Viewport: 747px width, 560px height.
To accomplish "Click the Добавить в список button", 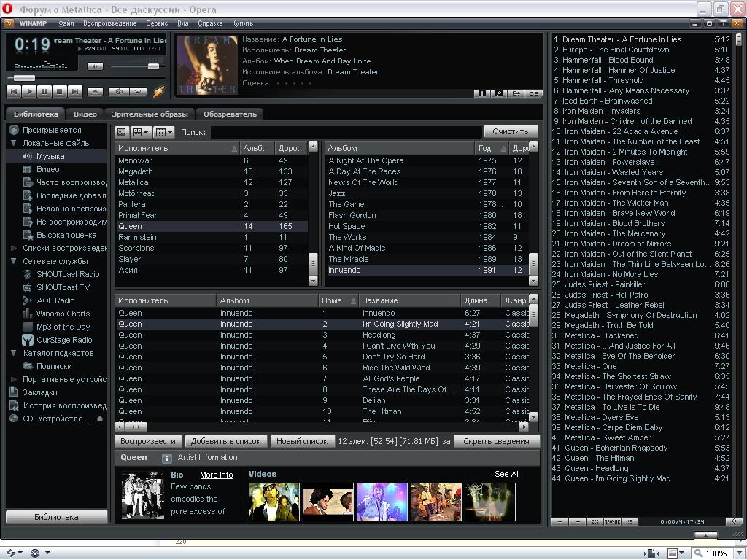I will point(225,441).
